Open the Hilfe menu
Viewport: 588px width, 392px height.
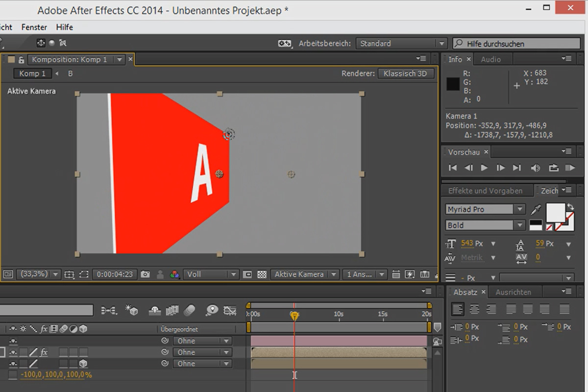(64, 27)
